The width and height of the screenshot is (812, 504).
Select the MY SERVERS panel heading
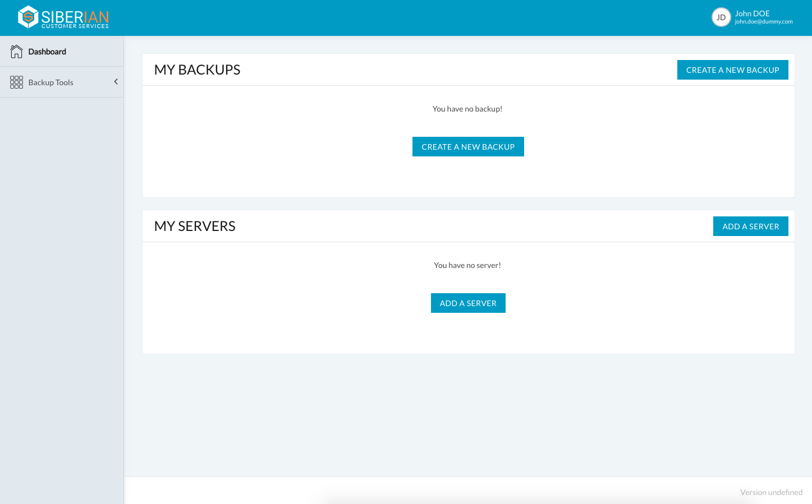pos(195,226)
